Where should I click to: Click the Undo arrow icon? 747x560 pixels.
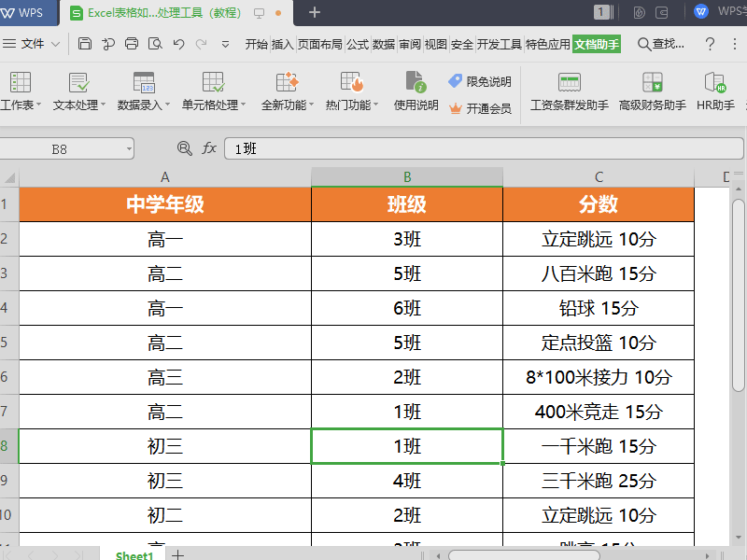178,44
